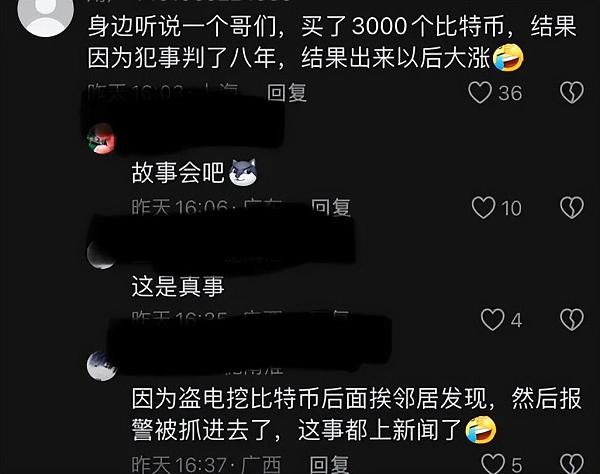
Task: Open the avatar of 这是真事 commenter
Action: pos(101,254)
